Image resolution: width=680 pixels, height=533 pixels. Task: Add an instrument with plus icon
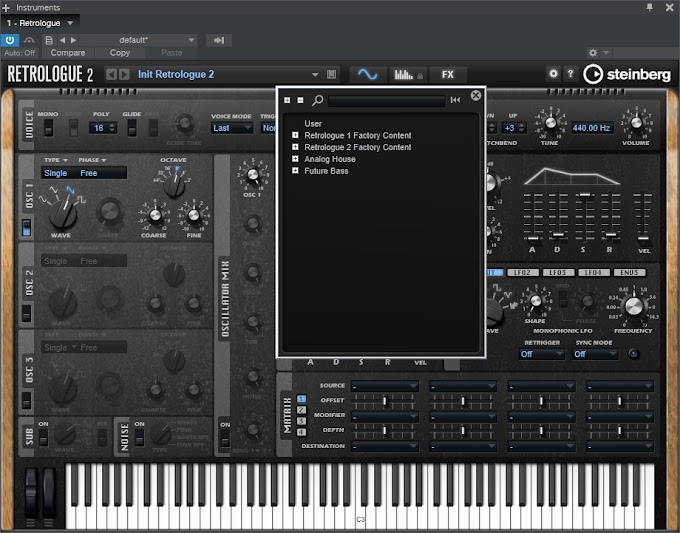[6, 8]
